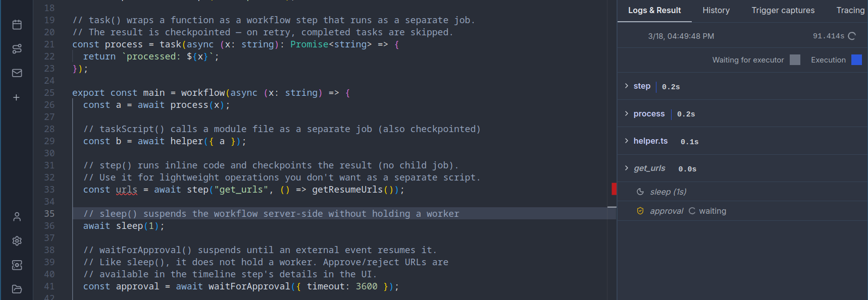Image resolution: width=868 pixels, height=300 pixels.
Task: Open the mail envelope icon in sidebar
Action: coord(17,73)
